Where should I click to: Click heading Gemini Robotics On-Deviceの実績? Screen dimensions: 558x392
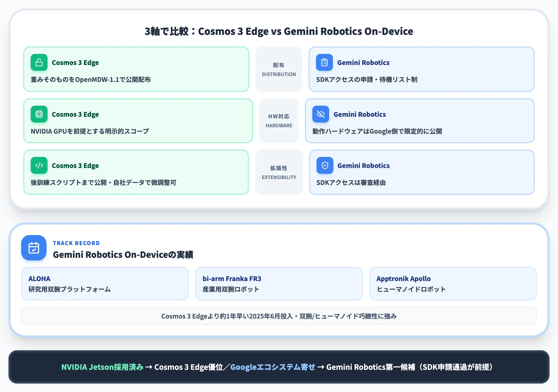tap(123, 255)
